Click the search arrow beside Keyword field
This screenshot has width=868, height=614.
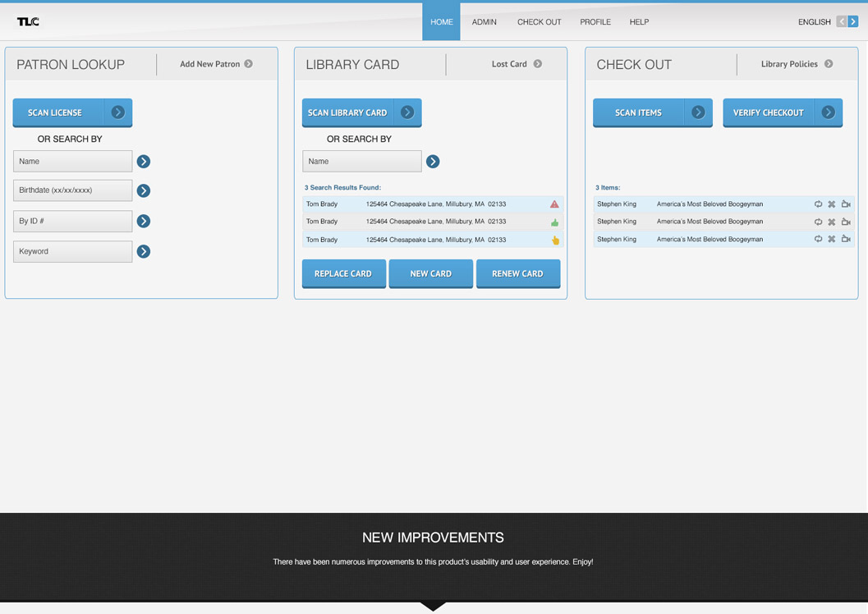144,251
